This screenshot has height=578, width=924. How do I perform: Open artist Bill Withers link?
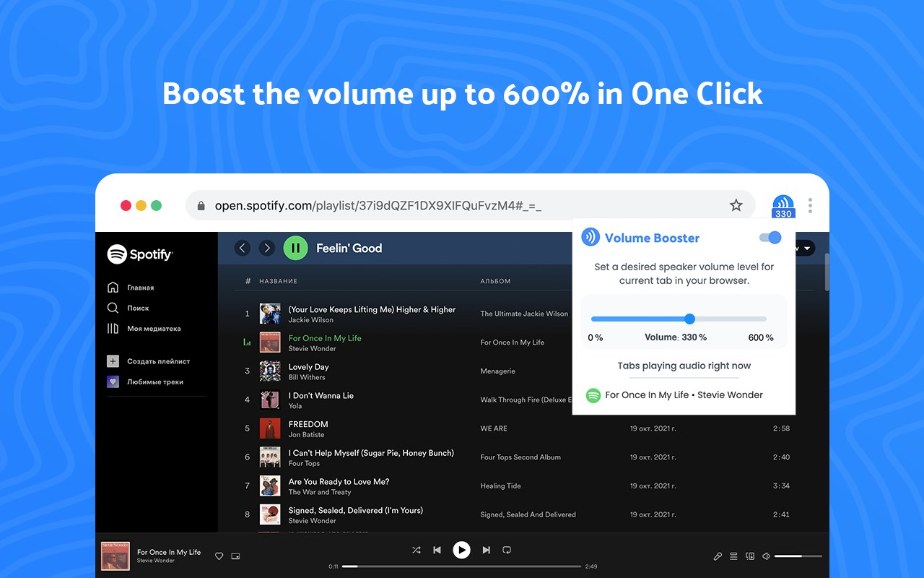(x=307, y=377)
